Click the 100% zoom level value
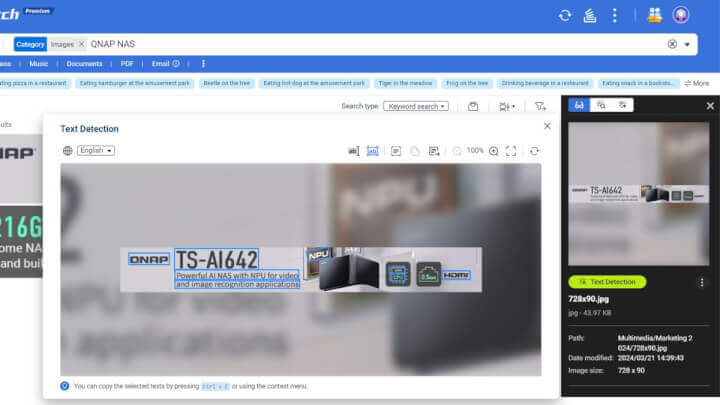720x405 pixels. [x=475, y=151]
